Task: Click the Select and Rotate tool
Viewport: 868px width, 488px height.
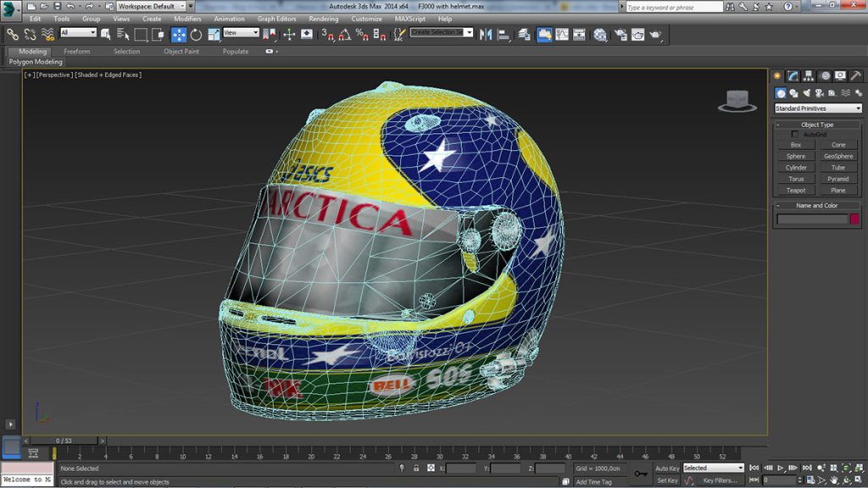Action: click(x=196, y=35)
